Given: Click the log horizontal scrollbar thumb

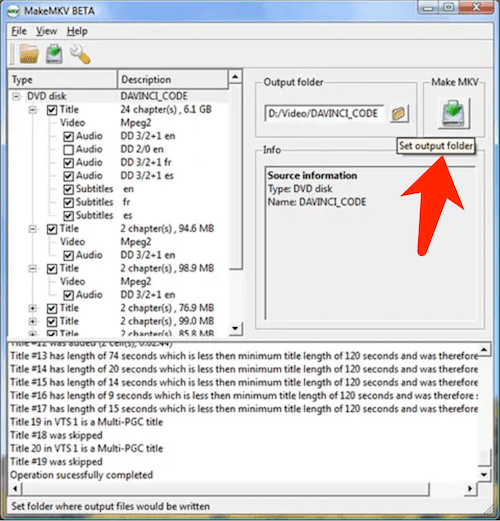Looking at the screenshot, I should 226,489.
